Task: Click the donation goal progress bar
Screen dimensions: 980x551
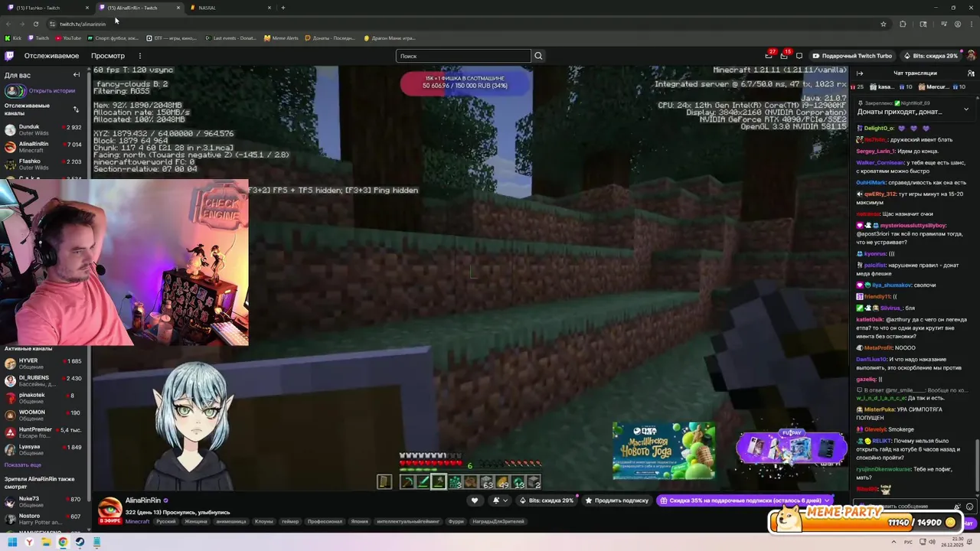Action: tap(465, 83)
